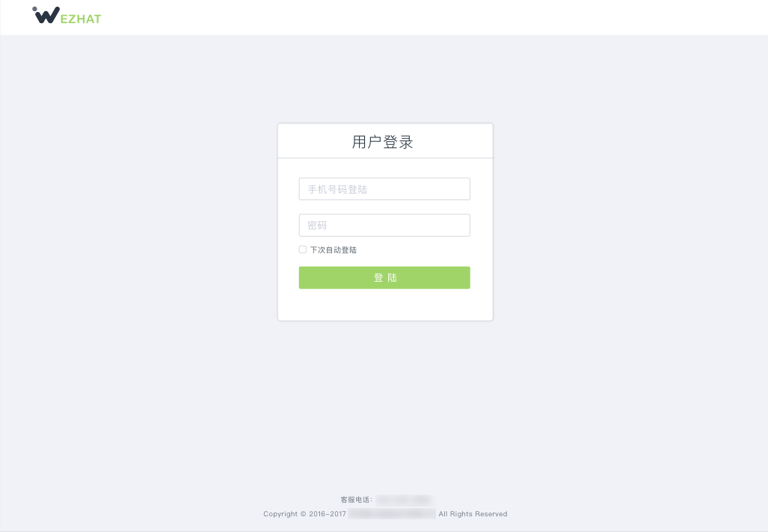Image resolution: width=768 pixels, height=532 pixels.
Task: Click the green EZHAT logo text
Action: [x=81, y=19]
